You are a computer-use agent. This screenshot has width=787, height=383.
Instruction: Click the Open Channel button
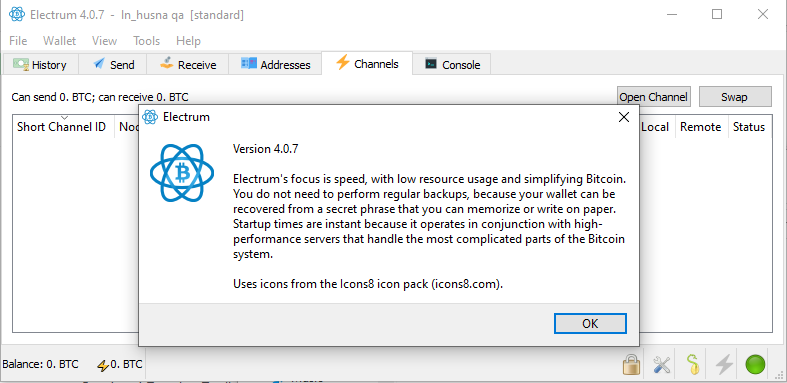pyautogui.click(x=653, y=97)
